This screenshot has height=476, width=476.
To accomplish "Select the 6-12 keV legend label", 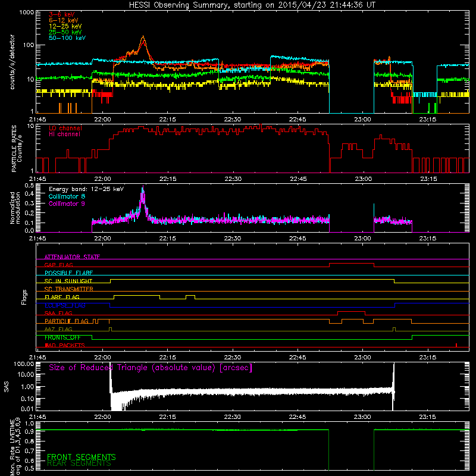I will click(x=64, y=20).
